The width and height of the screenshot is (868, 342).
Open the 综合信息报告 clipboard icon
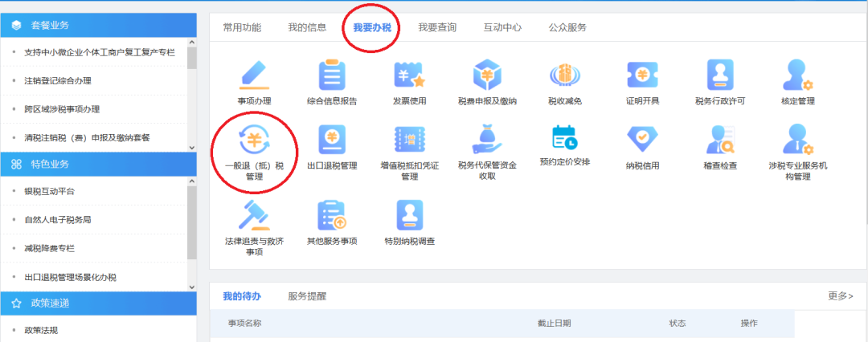[x=332, y=75]
